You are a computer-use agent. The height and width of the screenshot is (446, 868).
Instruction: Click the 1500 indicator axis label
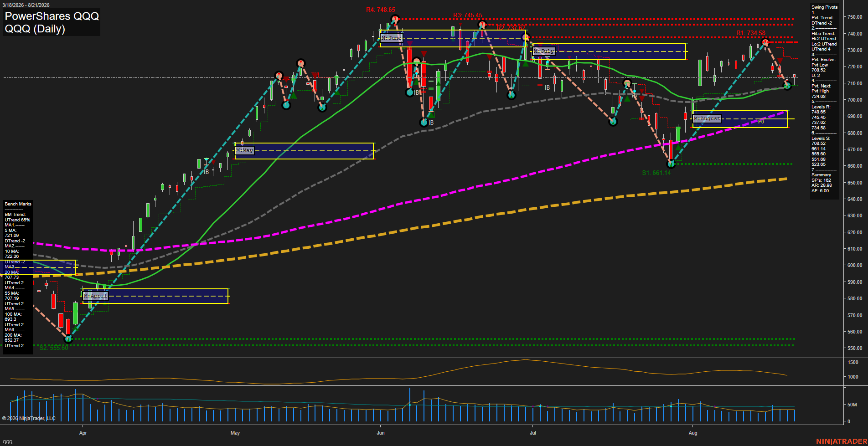[x=853, y=362]
